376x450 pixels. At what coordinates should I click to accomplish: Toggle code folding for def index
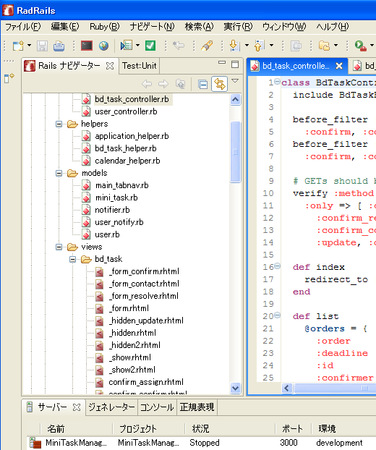[277, 266]
